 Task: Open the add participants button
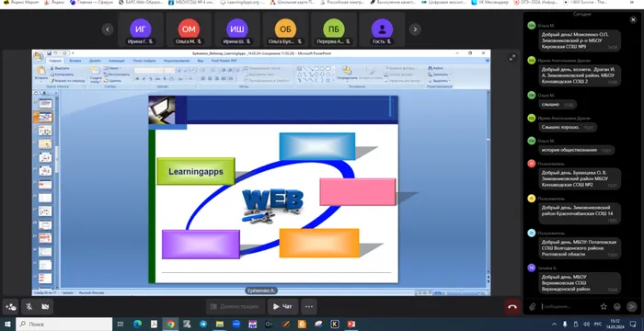[11, 307]
